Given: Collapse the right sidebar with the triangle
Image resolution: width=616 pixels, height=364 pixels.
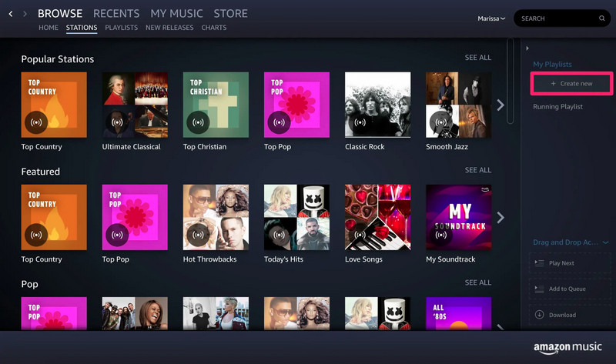Looking at the screenshot, I should (x=527, y=48).
